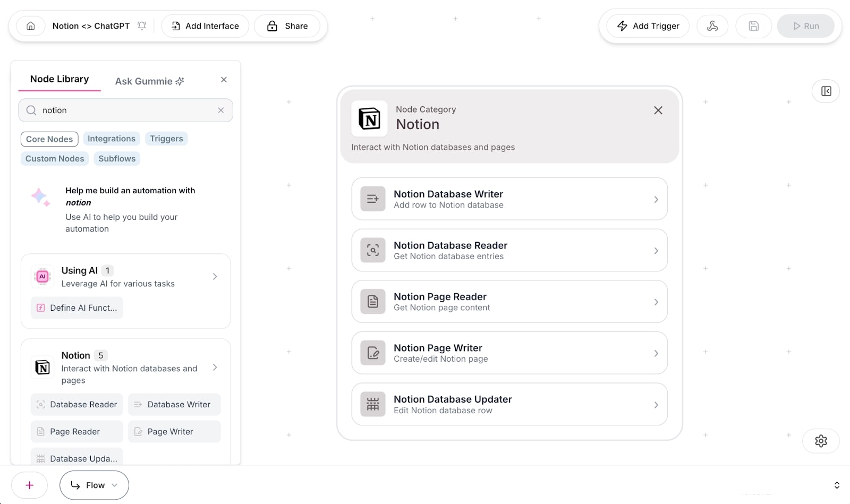This screenshot has width=850, height=504.
Task: Open Add Interface
Action: (x=205, y=26)
